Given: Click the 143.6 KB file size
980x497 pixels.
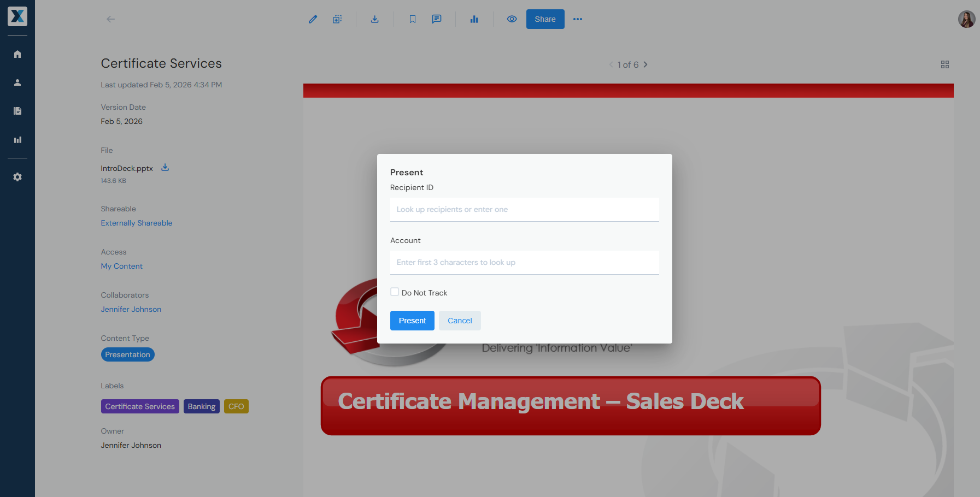Looking at the screenshot, I should pos(113,181).
